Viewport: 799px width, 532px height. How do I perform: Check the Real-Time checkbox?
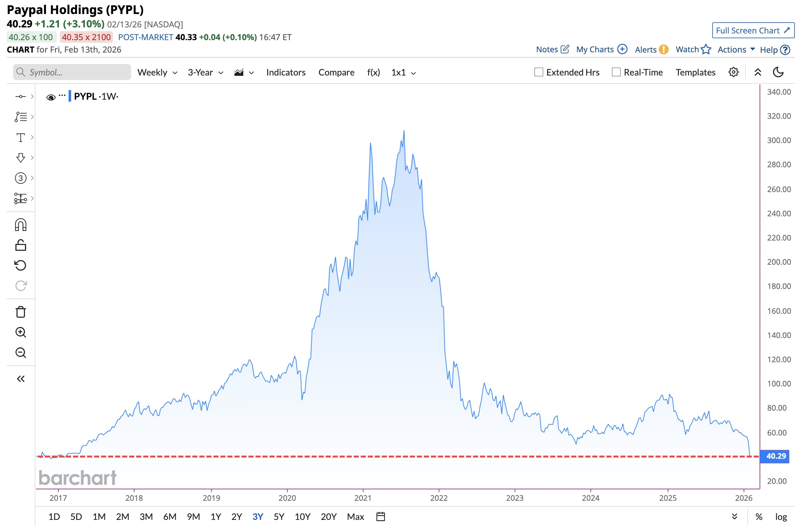tap(616, 72)
